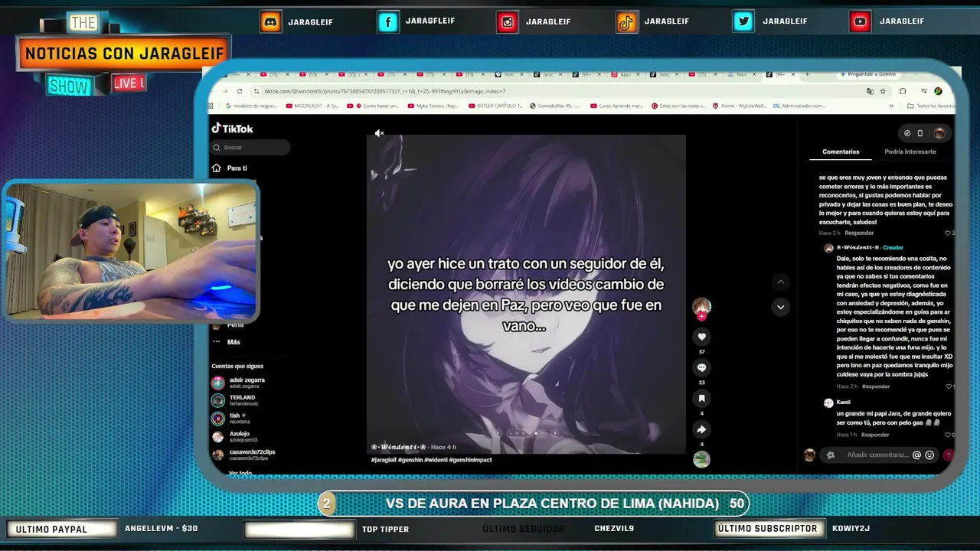This screenshot has width=980, height=551.
Task: Insert a mention with the @ icon
Action: point(916,455)
